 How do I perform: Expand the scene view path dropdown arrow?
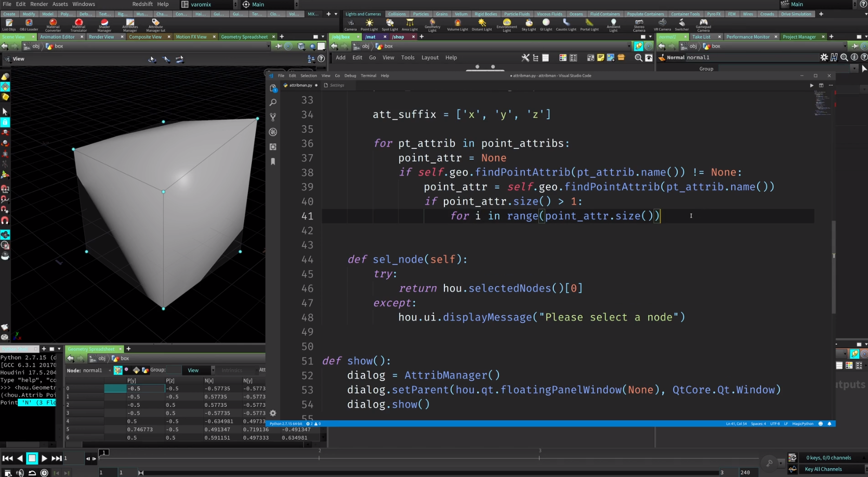coord(268,46)
